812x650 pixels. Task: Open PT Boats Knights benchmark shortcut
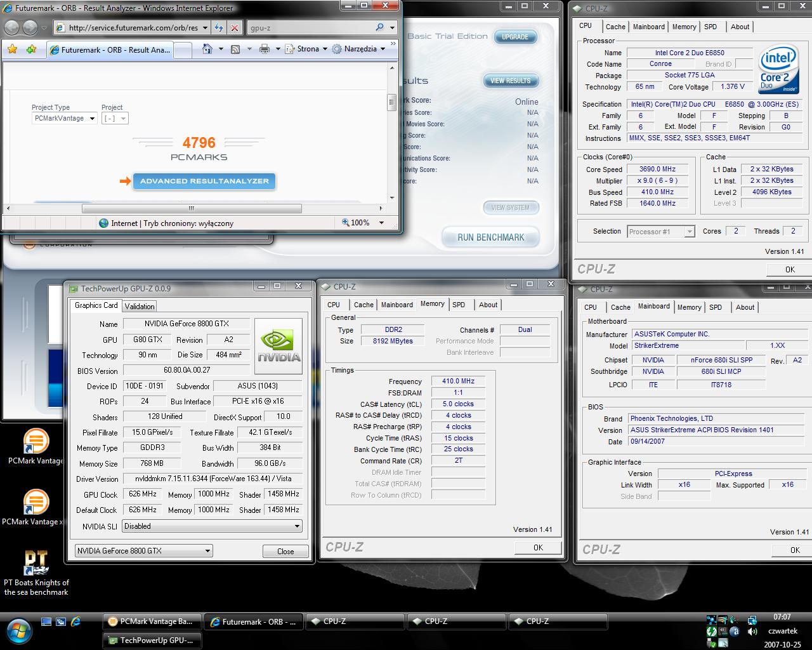coord(36,573)
